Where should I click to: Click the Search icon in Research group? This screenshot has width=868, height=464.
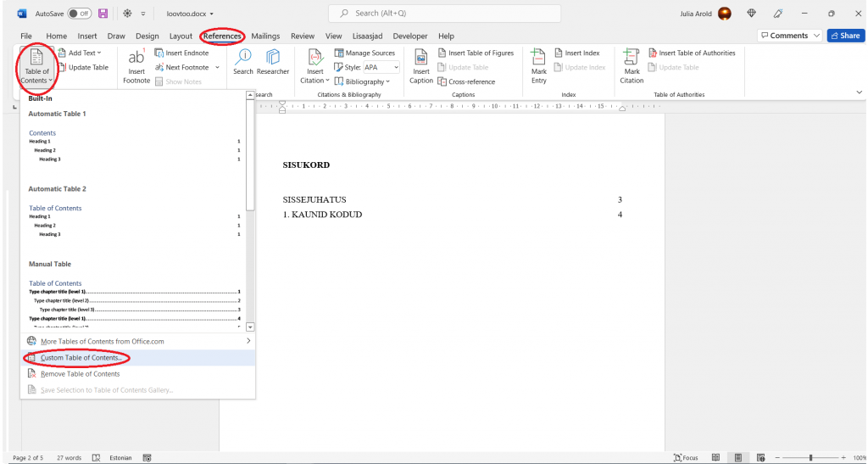pos(243,62)
